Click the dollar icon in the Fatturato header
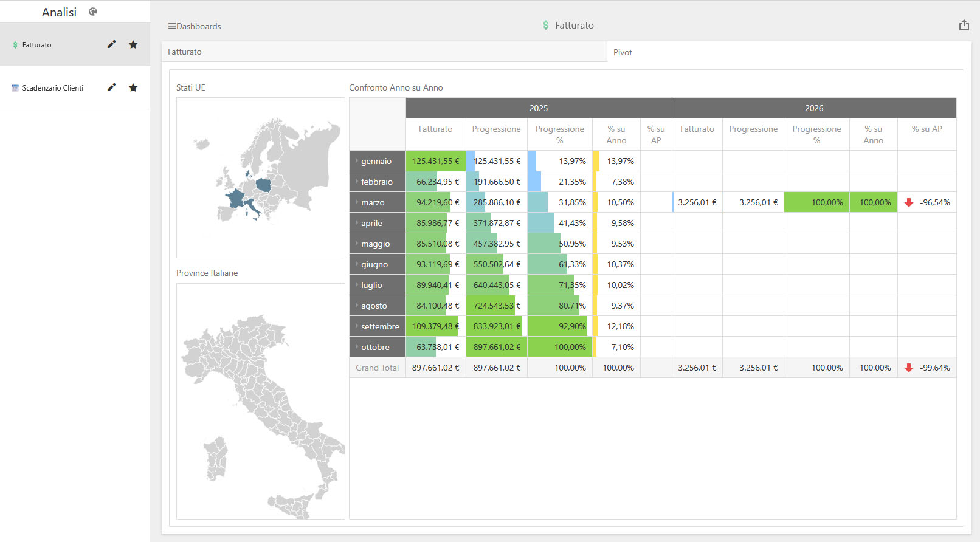The width and height of the screenshot is (980, 542). [546, 26]
